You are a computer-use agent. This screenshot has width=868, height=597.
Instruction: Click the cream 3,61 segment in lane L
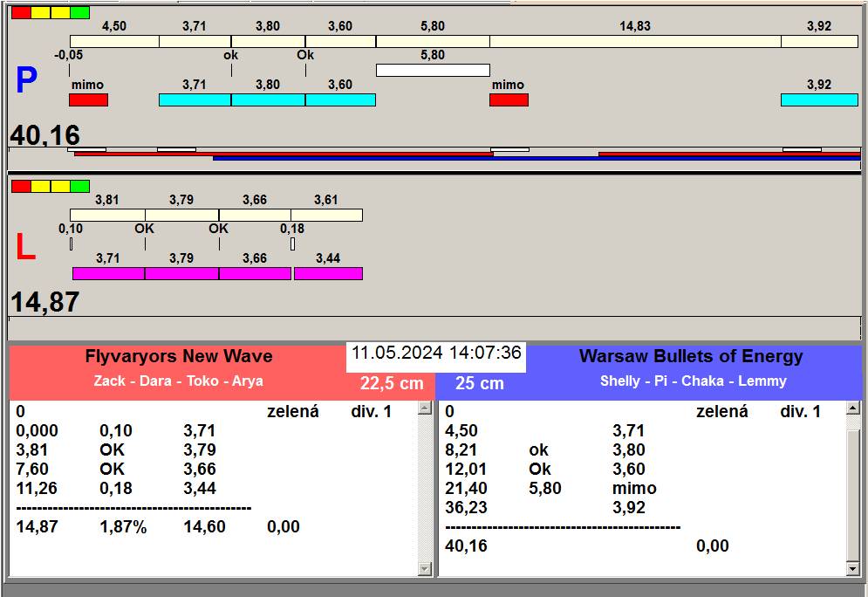click(x=326, y=215)
